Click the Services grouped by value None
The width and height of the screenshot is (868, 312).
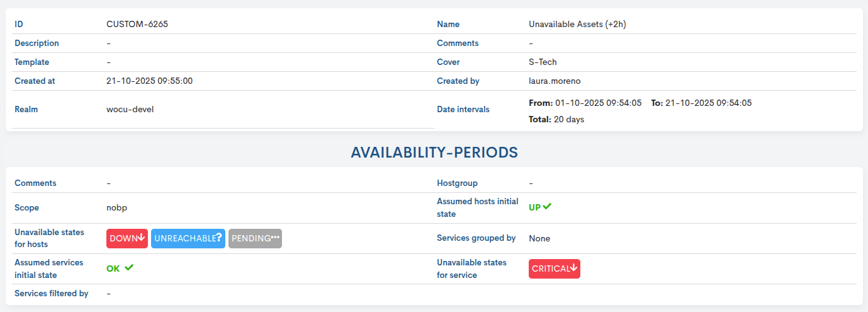point(539,238)
